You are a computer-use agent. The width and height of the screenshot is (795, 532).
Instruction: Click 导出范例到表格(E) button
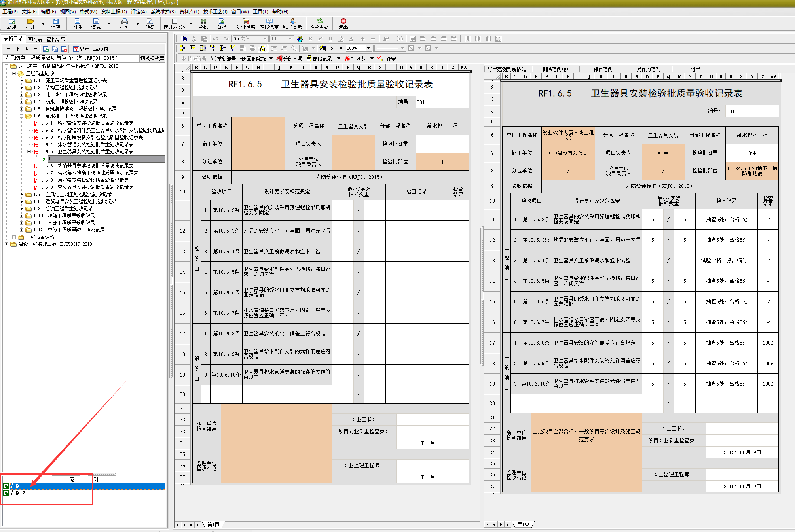(507, 69)
